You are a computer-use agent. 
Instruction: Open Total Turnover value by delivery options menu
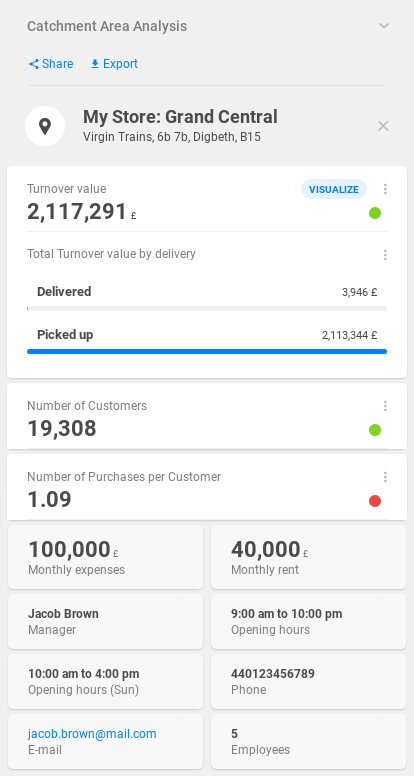385,255
